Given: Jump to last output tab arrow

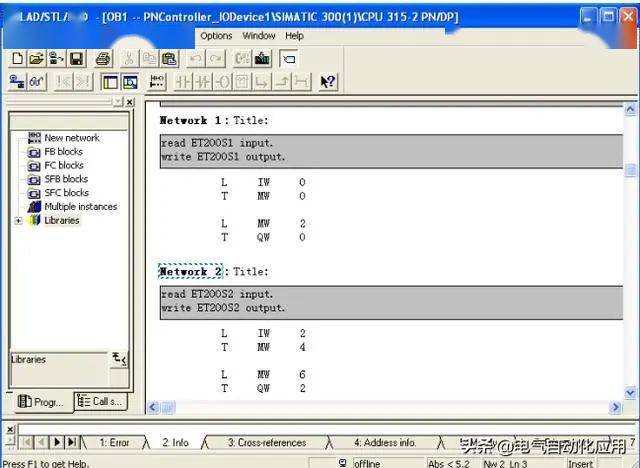Looking at the screenshot, I should (x=72, y=442).
